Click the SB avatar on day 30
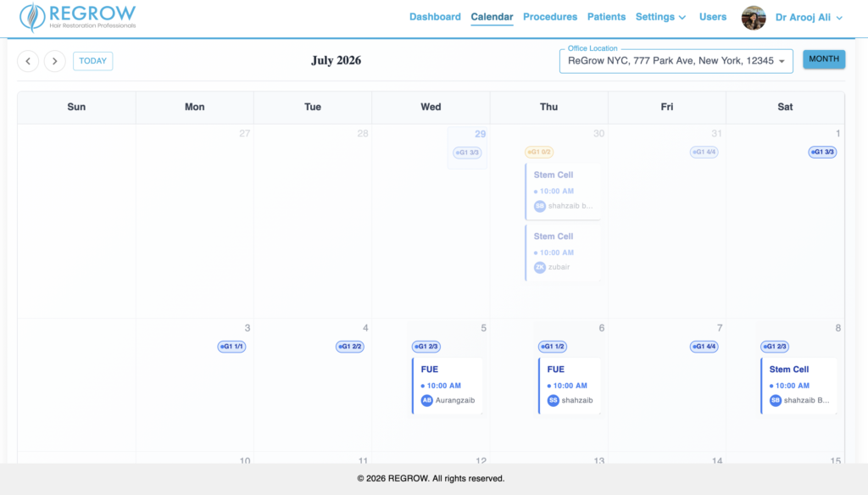Screen dimensions: 868x495 (x=540, y=206)
